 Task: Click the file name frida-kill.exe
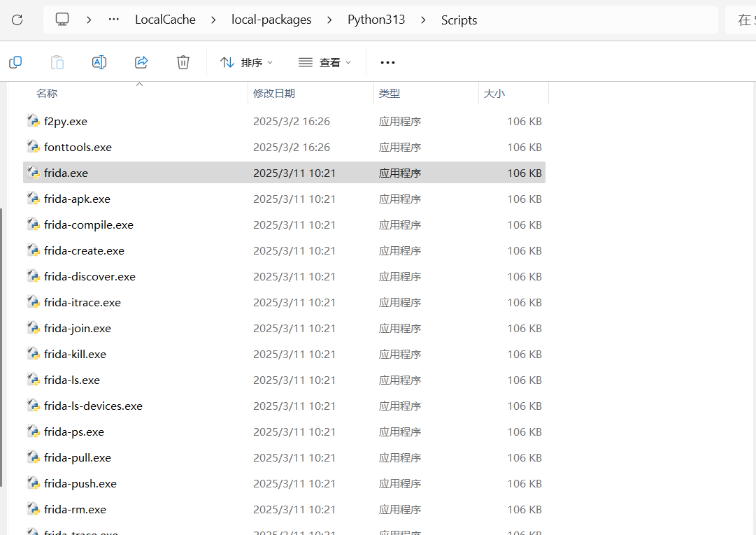pyautogui.click(x=75, y=355)
